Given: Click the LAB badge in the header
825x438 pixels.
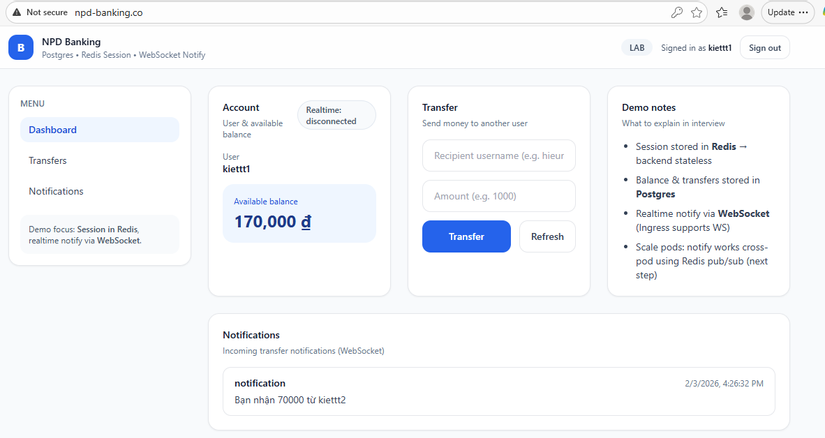Looking at the screenshot, I should pyautogui.click(x=635, y=48).
